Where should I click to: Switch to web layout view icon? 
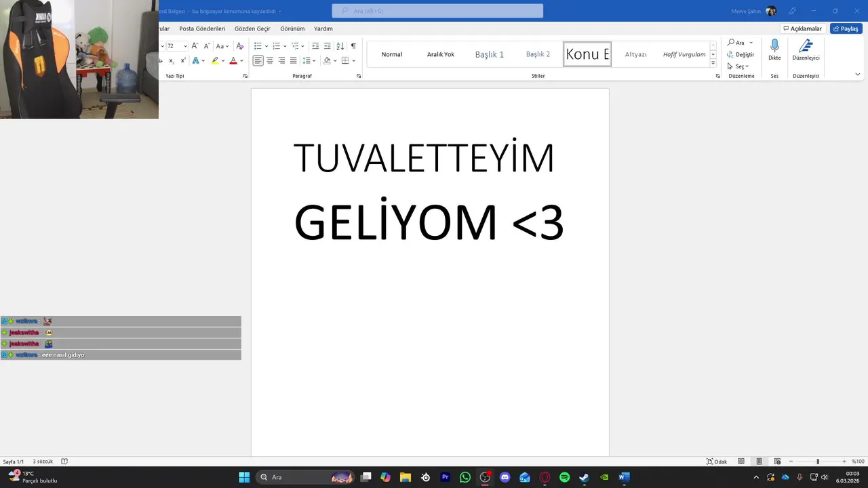pyautogui.click(x=777, y=462)
